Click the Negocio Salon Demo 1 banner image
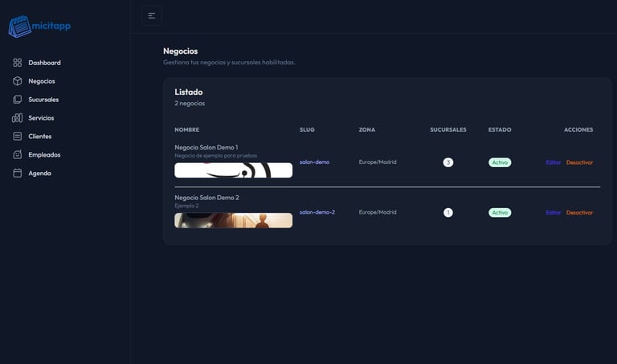Screen dimensions: 617x364 point(233,170)
